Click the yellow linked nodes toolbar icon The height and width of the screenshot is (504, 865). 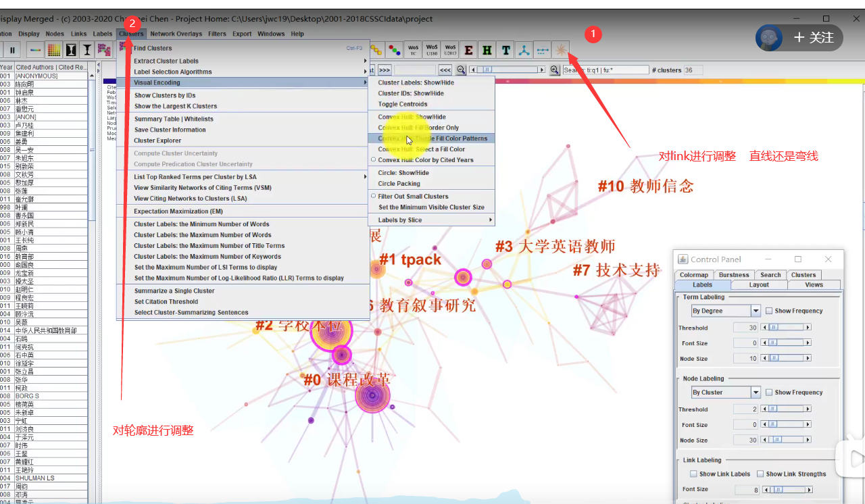tap(376, 50)
